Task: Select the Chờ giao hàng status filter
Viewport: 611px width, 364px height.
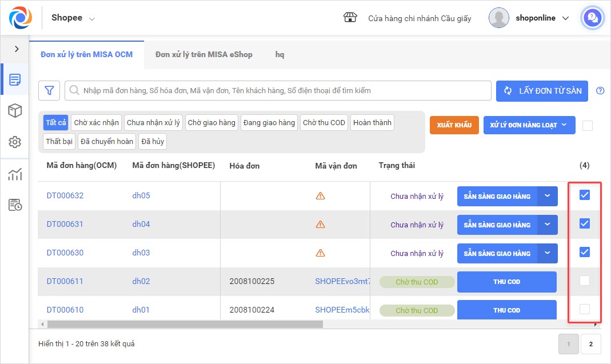Action: [x=211, y=123]
